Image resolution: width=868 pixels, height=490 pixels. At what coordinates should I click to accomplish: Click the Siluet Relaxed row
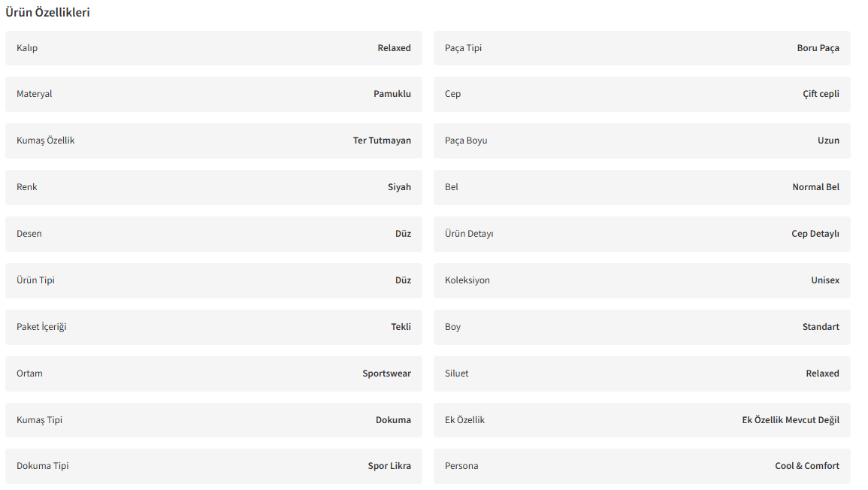pos(642,374)
